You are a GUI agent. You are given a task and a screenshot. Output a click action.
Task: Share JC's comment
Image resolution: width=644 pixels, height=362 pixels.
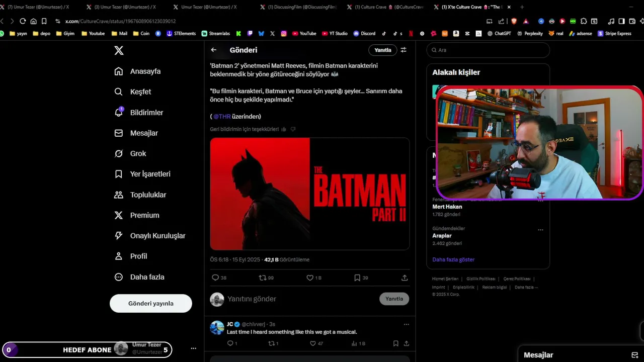coord(406,343)
